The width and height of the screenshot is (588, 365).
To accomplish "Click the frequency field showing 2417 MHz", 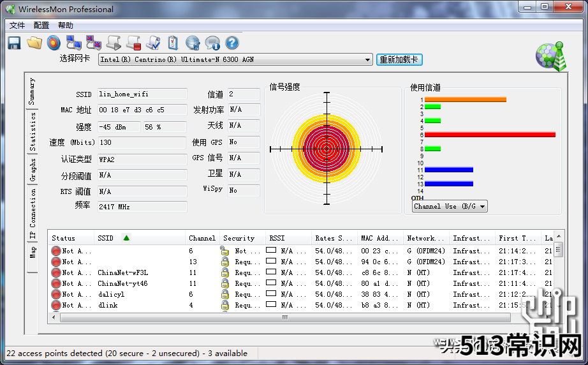I will point(142,207).
